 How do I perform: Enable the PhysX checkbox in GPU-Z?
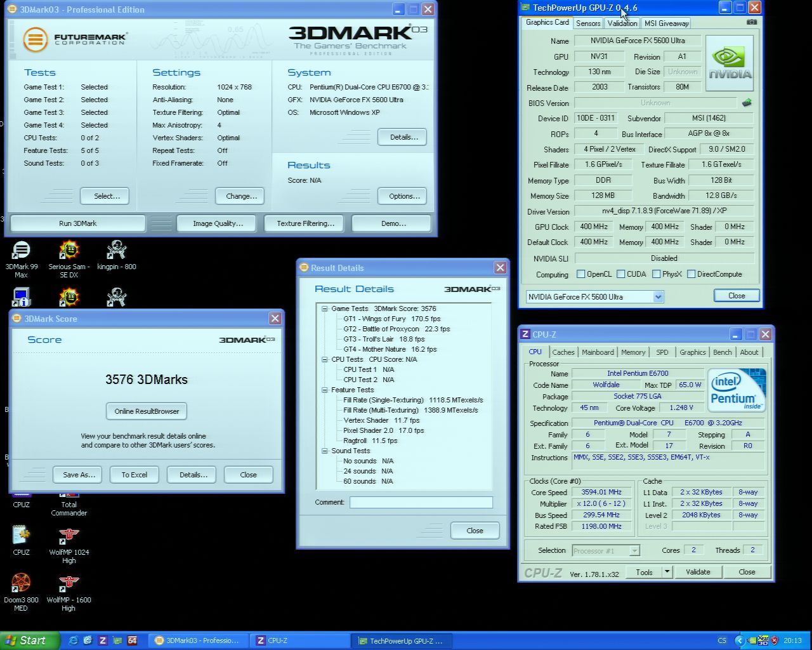click(656, 274)
